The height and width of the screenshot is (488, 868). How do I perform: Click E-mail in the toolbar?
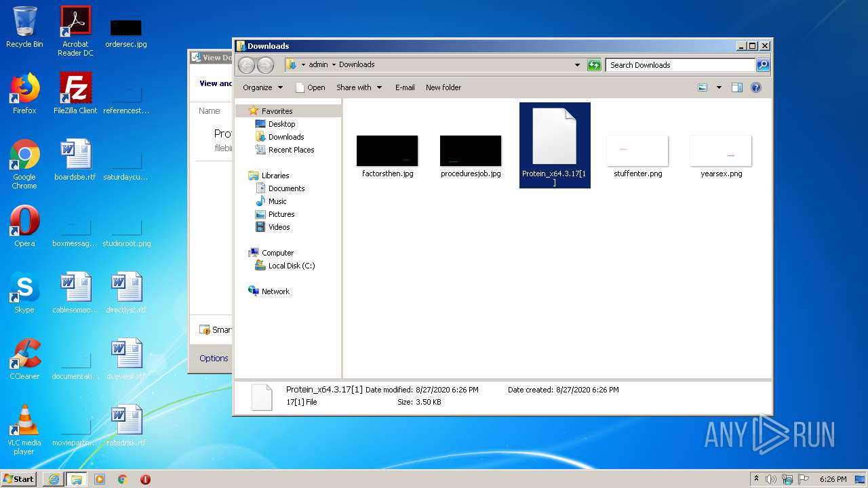[x=405, y=87]
